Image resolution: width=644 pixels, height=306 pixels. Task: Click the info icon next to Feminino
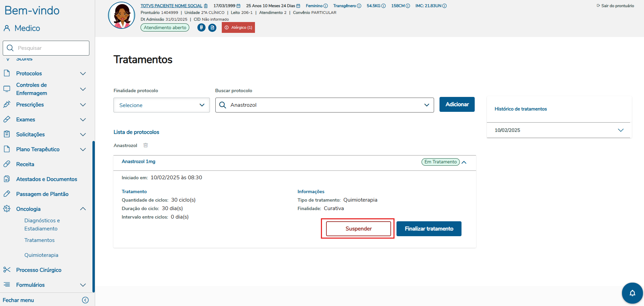326,6
